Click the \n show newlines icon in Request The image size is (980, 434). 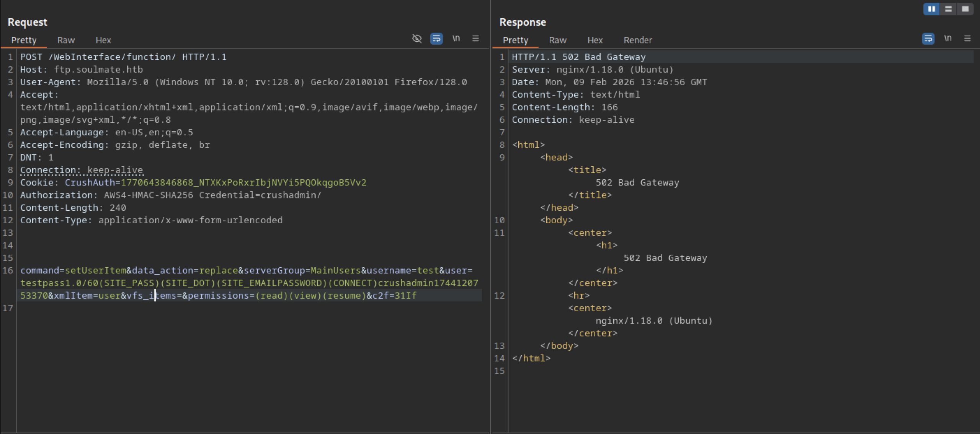tap(456, 39)
